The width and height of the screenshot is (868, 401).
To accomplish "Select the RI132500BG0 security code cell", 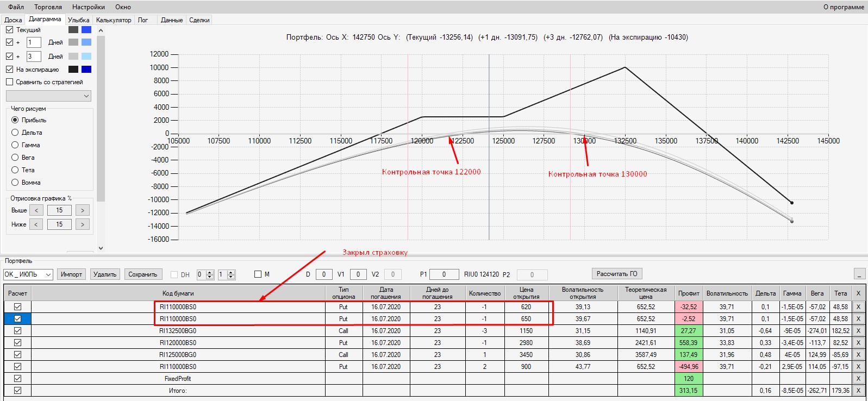I will (178, 331).
